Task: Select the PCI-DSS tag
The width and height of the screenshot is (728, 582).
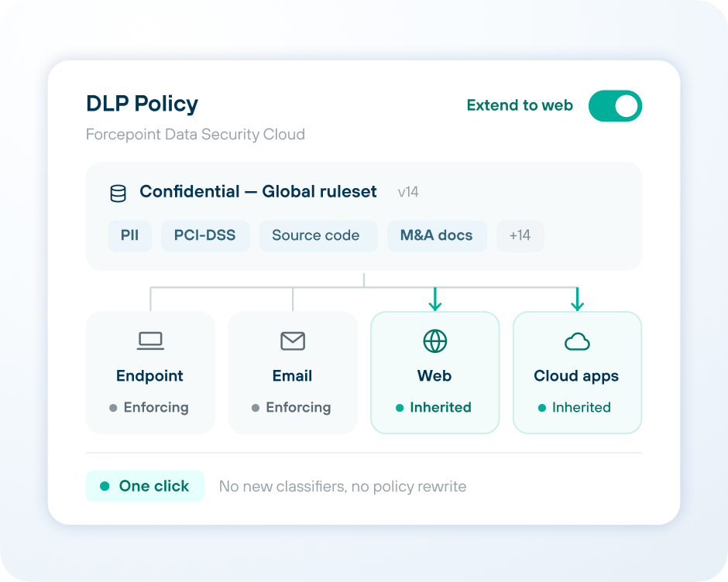Action: (204, 235)
